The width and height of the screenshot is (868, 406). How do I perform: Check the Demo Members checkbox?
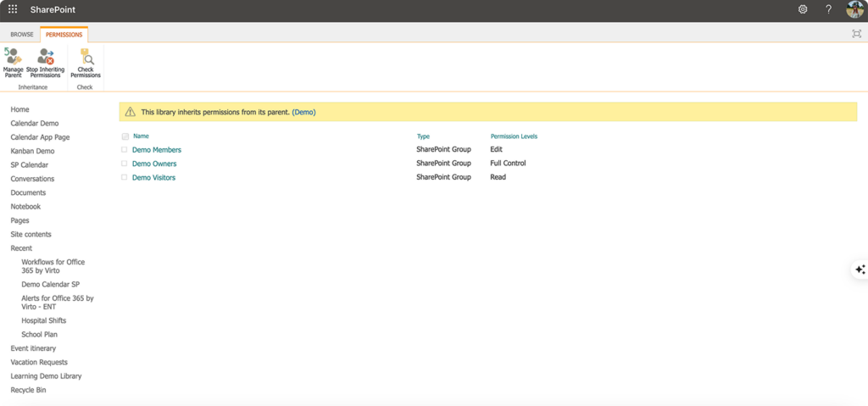tap(125, 149)
